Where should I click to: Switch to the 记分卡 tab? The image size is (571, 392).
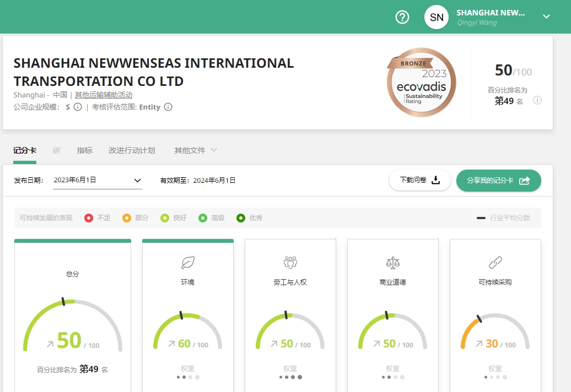point(25,150)
